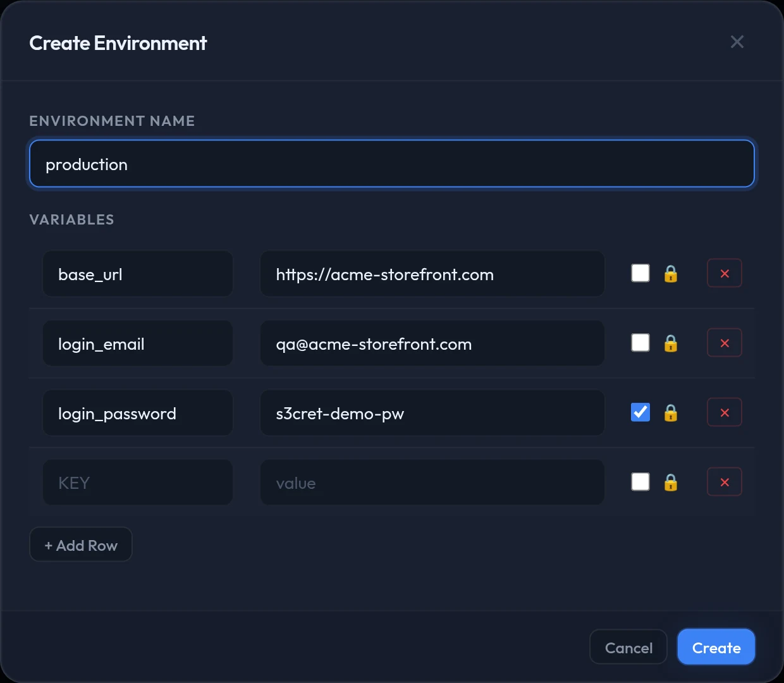Screen dimensions: 784x683
Task: Check the secret checkbox for base_url
Action: (640, 273)
